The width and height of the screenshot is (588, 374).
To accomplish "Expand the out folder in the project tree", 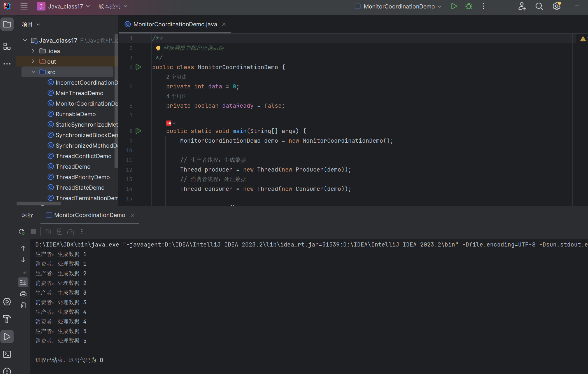I will click(x=33, y=61).
